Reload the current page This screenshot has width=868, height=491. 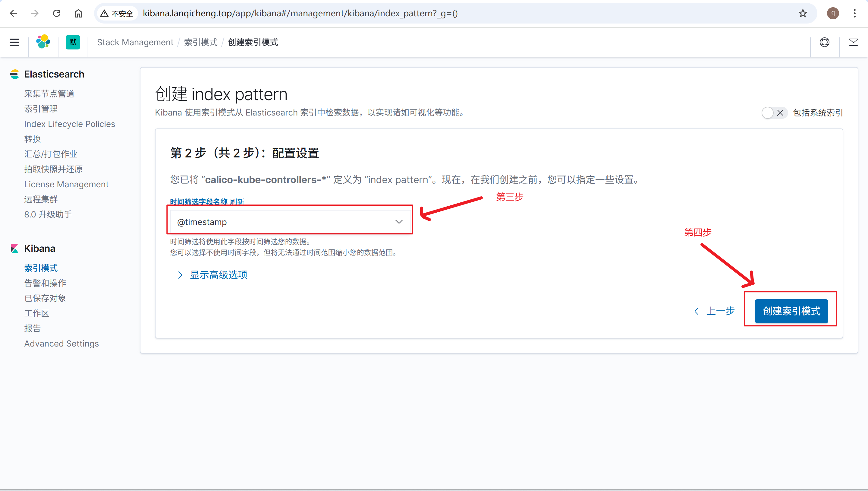57,14
